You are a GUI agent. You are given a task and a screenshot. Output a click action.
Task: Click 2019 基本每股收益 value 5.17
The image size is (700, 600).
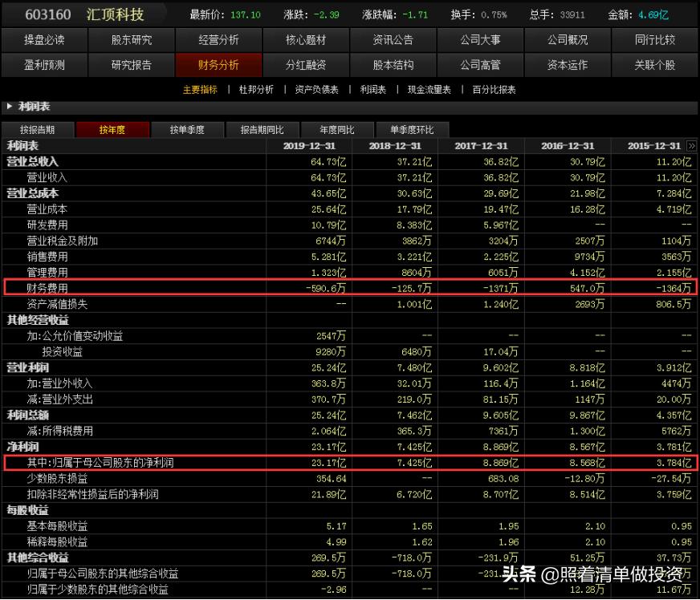click(336, 526)
